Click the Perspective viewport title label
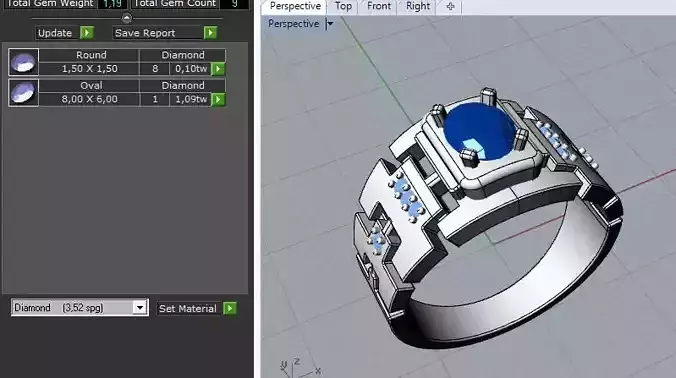This screenshot has height=378, width=676. [x=294, y=24]
